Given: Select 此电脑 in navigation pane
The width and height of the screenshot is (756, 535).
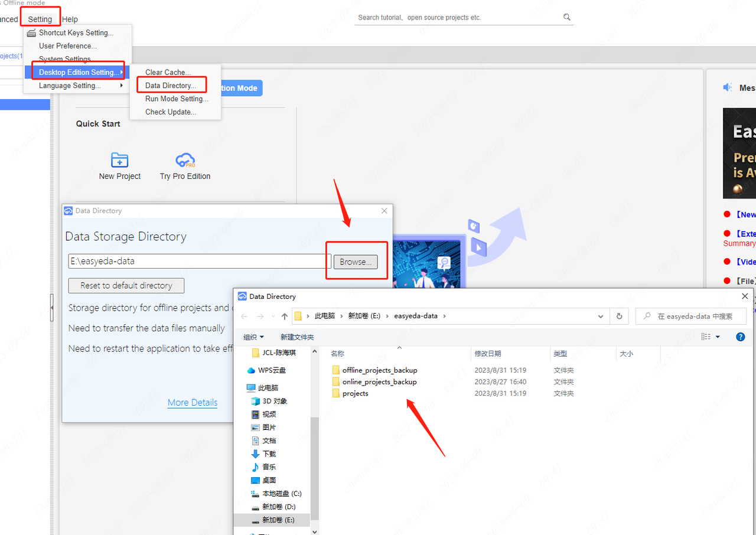Looking at the screenshot, I should click(262, 388).
